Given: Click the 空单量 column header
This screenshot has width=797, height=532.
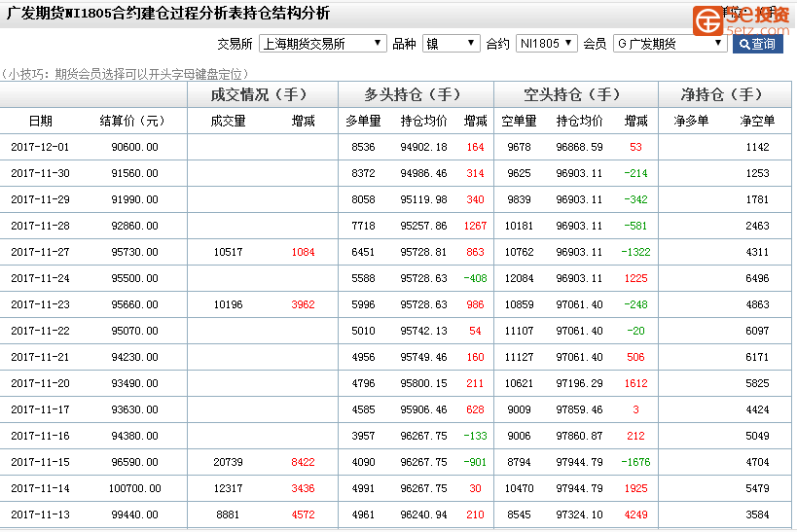Looking at the screenshot, I should pos(519,121).
